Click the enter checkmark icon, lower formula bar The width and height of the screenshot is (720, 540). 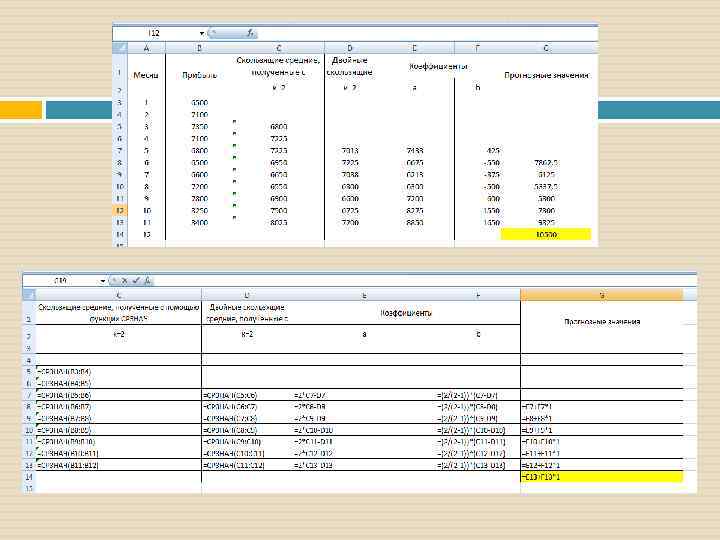click(x=136, y=280)
